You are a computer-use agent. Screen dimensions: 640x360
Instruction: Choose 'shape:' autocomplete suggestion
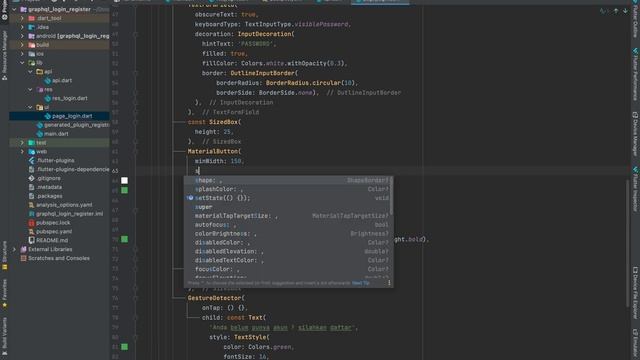click(x=287, y=180)
